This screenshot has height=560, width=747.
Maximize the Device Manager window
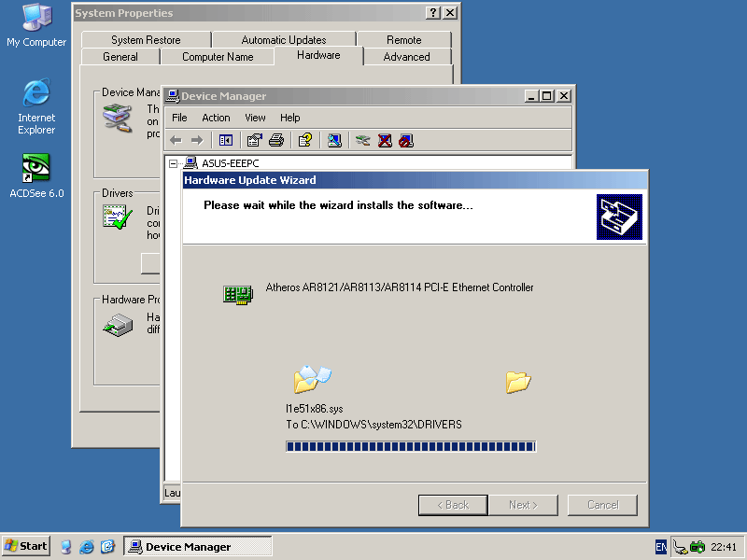(x=547, y=96)
